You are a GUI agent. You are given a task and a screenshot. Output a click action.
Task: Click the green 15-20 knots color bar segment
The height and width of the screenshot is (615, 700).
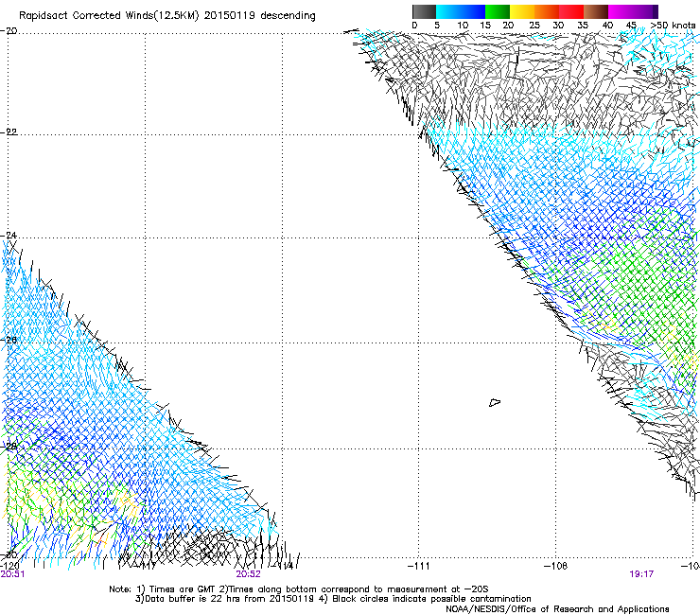pos(498,11)
